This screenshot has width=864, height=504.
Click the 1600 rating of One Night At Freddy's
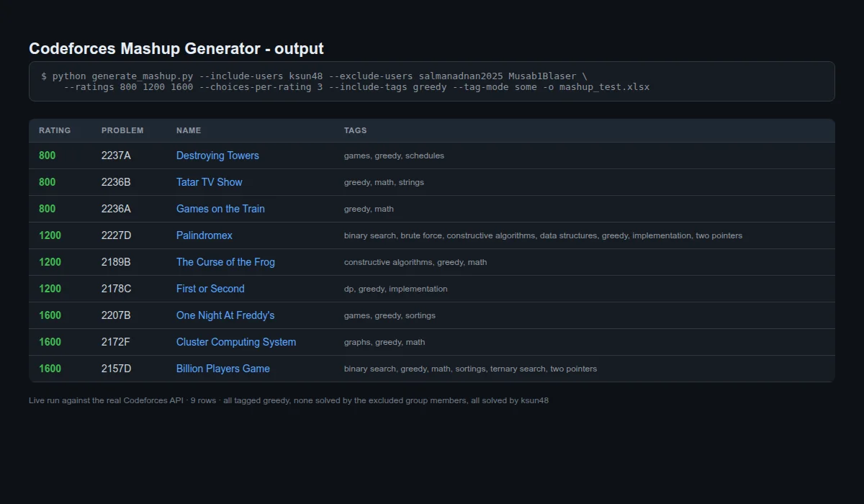50,315
